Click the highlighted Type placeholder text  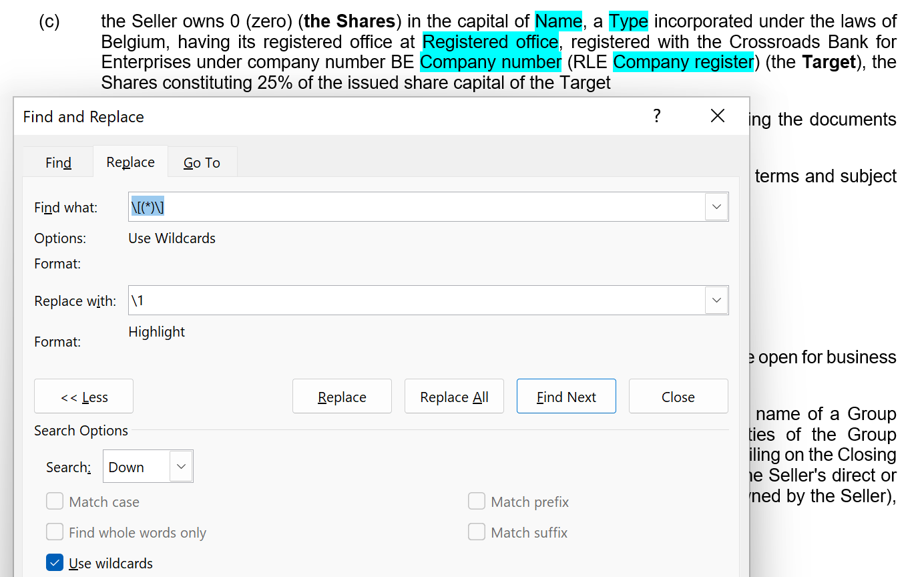pyautogui.click(x=628, y=21)
